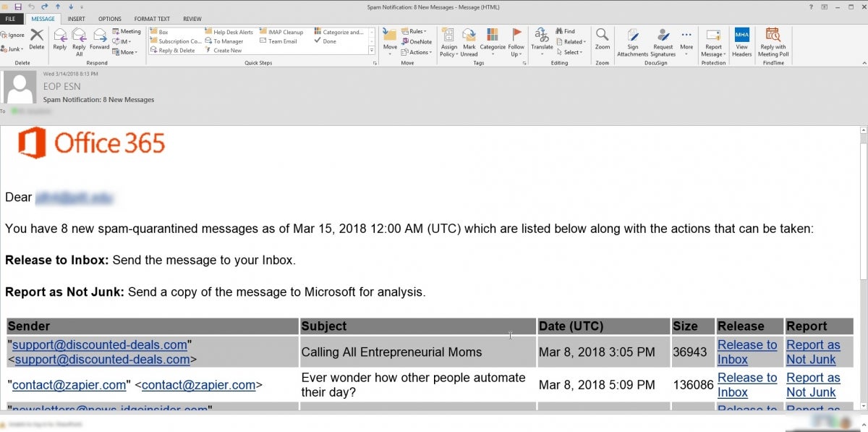Click the Undo arrow in quick access toolbar
The height and width of the screenshot is (432, 868).
pos(30,7)
